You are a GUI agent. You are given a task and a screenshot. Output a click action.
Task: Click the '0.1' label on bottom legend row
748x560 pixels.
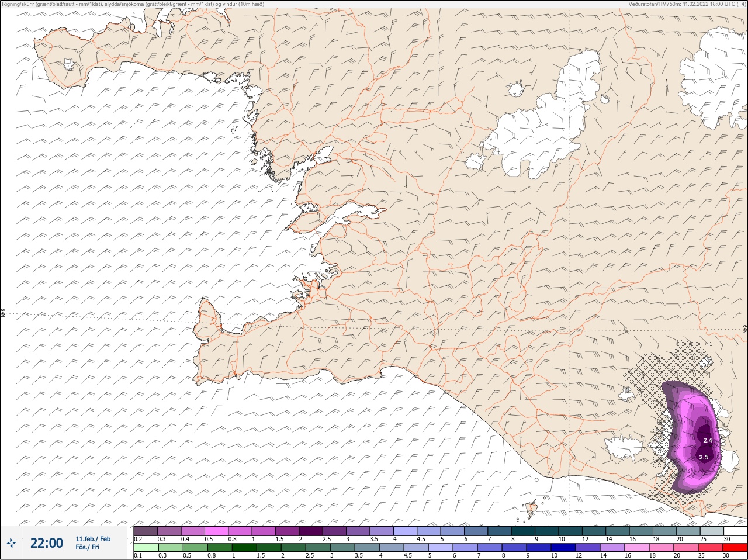pyautogui.click(x=138, y=556)
